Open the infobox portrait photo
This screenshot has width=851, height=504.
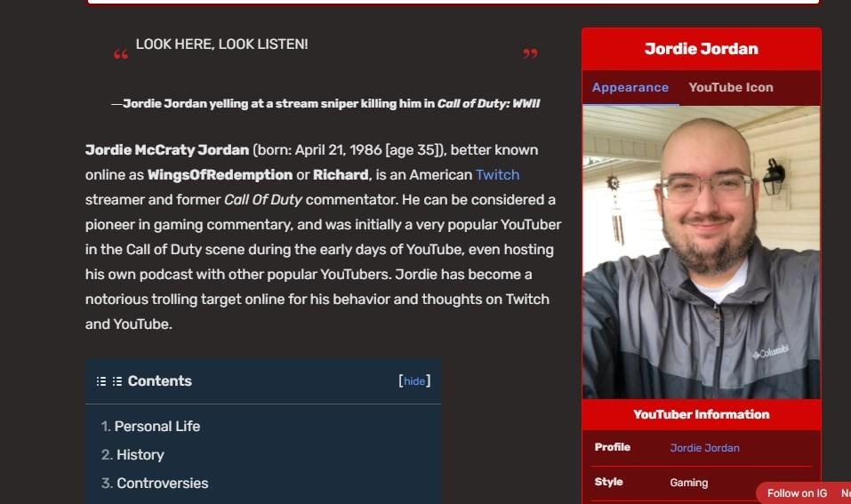click(x=702, y=252)
